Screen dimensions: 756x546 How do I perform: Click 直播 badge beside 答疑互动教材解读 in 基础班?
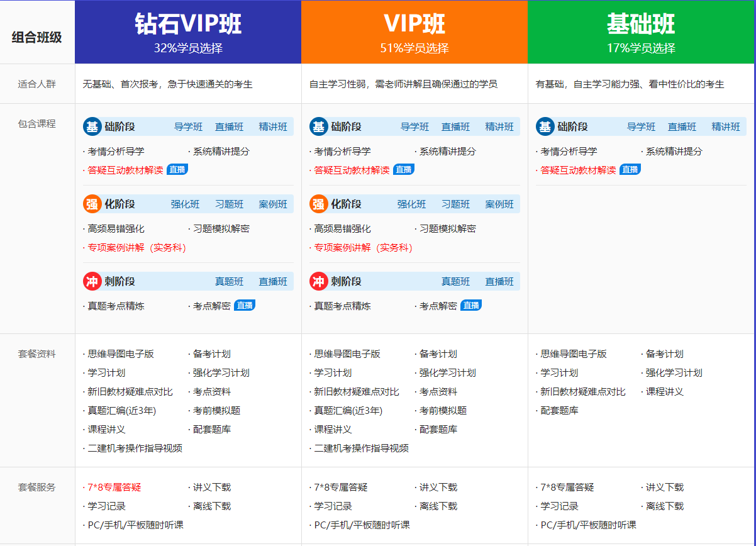[630, 170]
